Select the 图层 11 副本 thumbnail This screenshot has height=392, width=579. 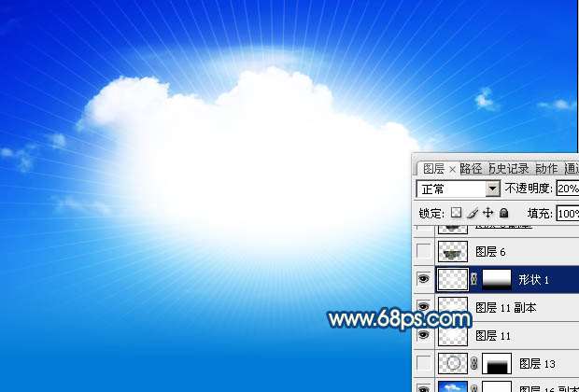[453, 306]
